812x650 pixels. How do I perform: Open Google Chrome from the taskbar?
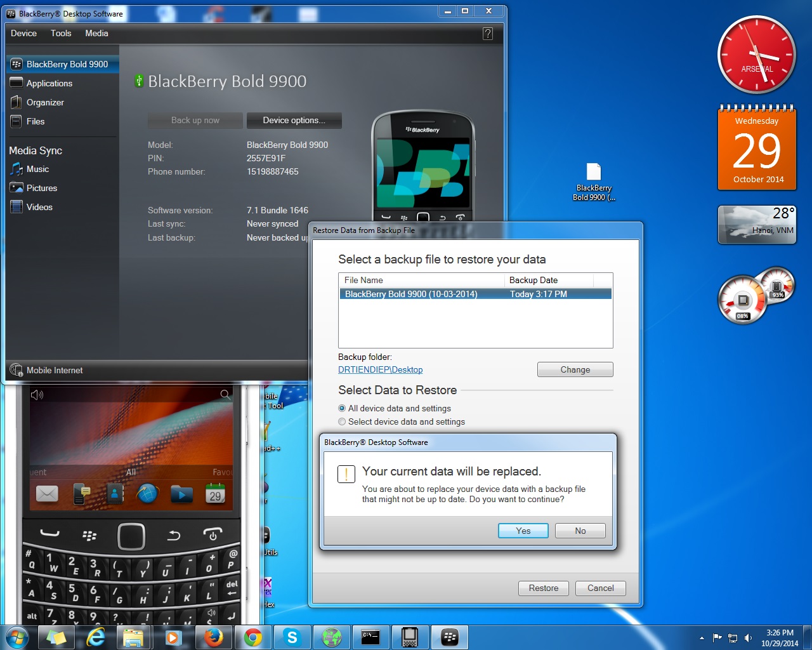pyautogui.click(x=253, y=637)
